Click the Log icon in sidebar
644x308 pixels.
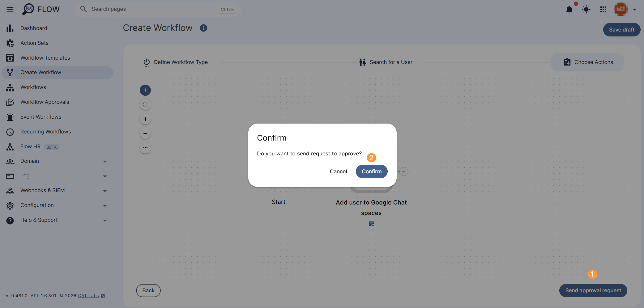tap(10, 176)
